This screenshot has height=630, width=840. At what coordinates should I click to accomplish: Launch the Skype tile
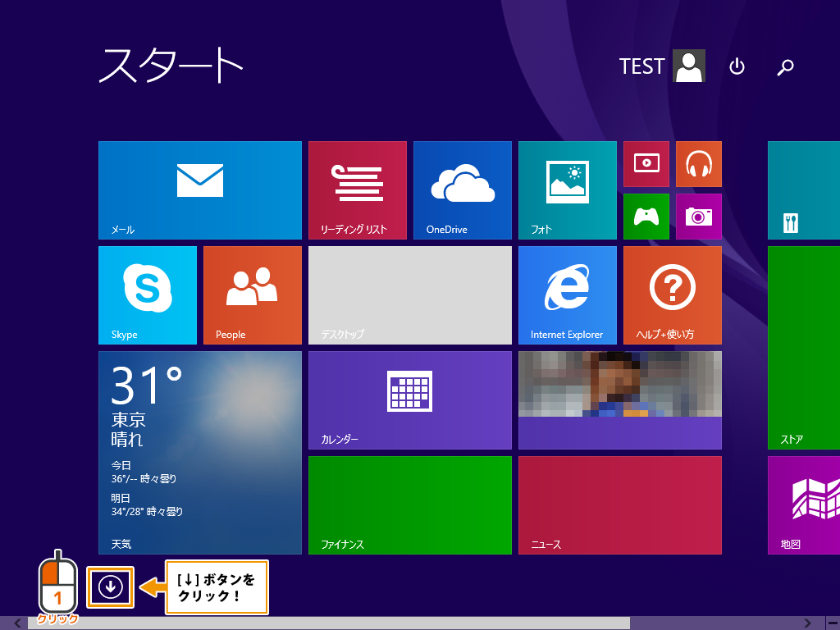[x=148, y=295]
